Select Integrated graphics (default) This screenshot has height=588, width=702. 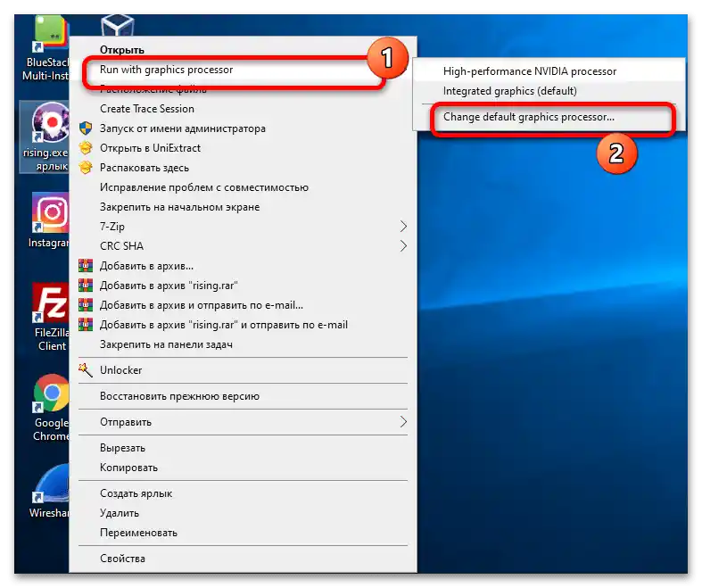[x=549, y=91]
